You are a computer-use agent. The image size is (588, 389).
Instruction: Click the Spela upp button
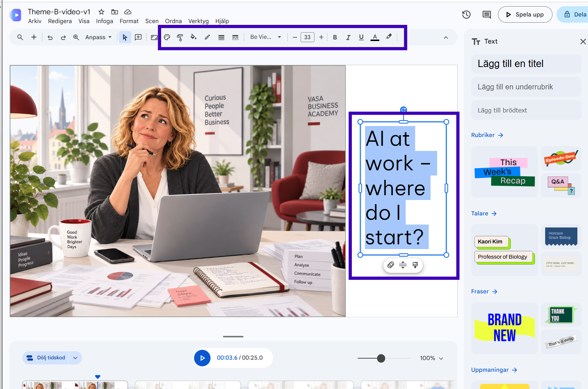coord(525,15)
